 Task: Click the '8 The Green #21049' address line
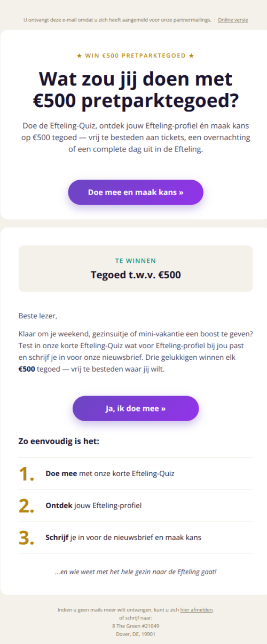point(136,626)
